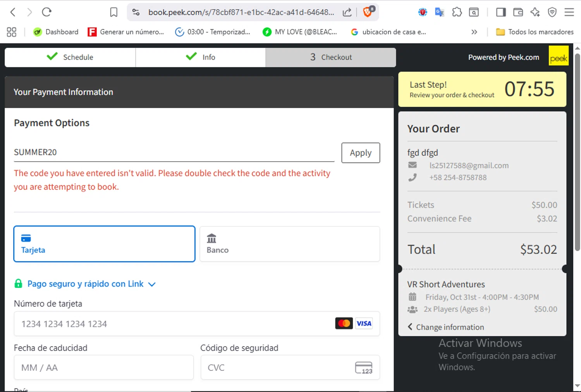Click the scrollbar up arrow
The height and width of the screenshot is (392, 581).
click(577, 48)
